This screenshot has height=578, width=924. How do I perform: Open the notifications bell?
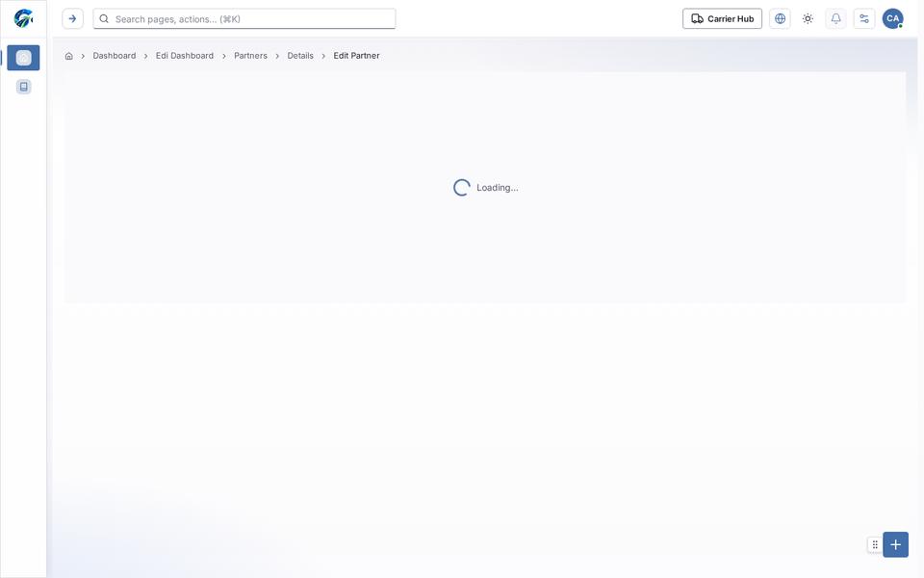click(x=835, y=19)
